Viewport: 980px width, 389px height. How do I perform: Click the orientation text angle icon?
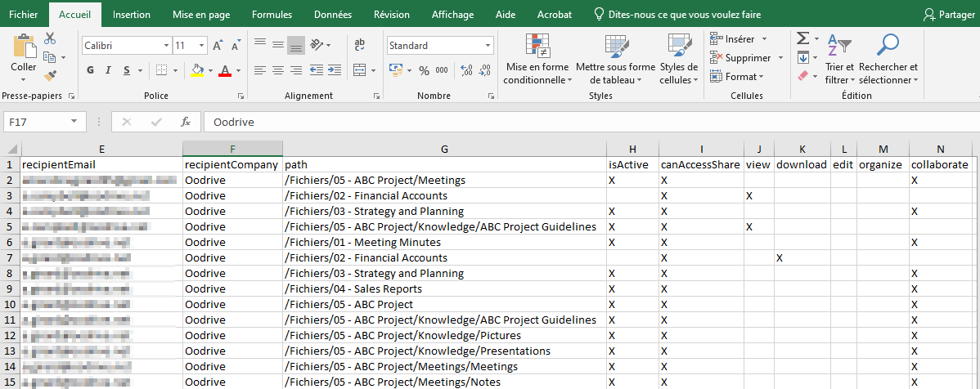[317, 45]
